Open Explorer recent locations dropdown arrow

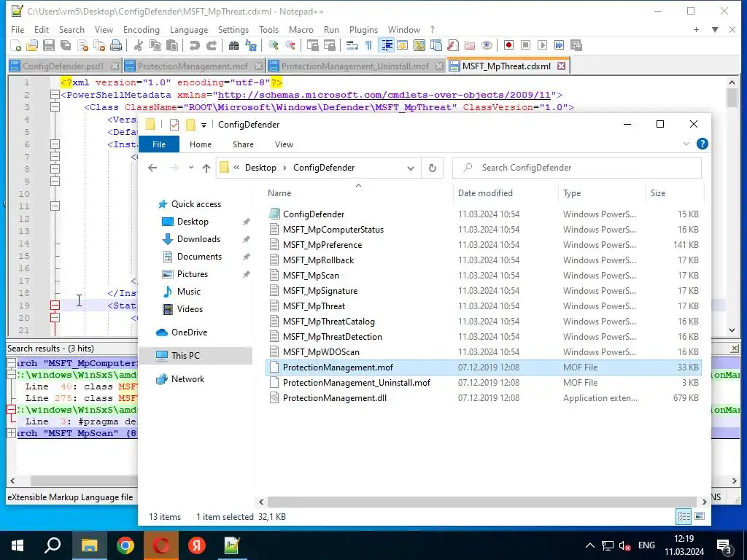191,168
